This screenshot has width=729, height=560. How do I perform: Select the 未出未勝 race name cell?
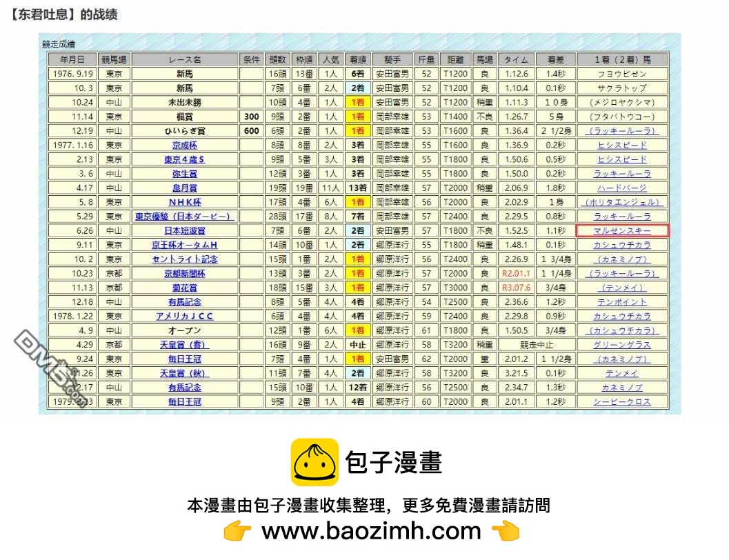185,102
